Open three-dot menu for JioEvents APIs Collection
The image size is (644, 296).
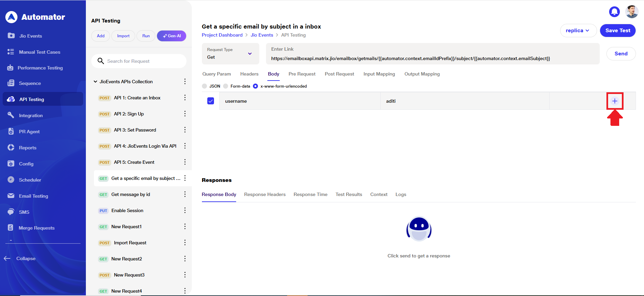pyautogui.click(x=185, y=82)
